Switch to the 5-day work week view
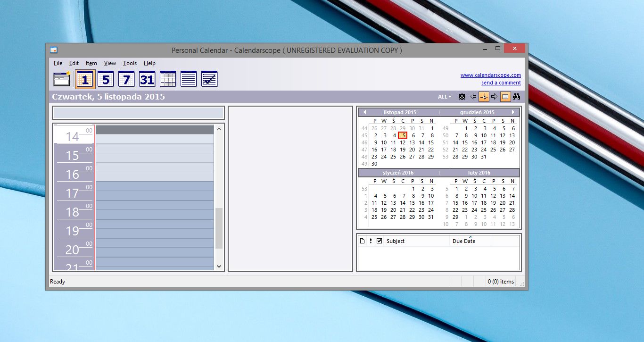 106,79
